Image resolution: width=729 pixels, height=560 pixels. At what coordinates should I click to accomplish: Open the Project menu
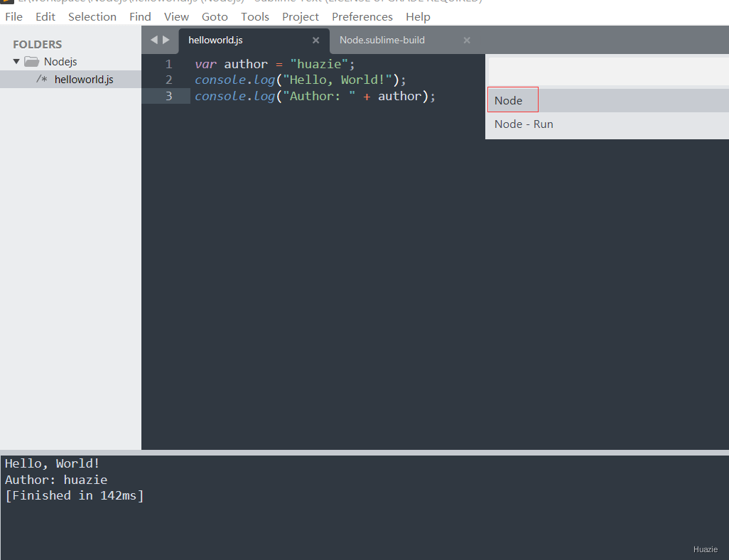pos(300,16)
